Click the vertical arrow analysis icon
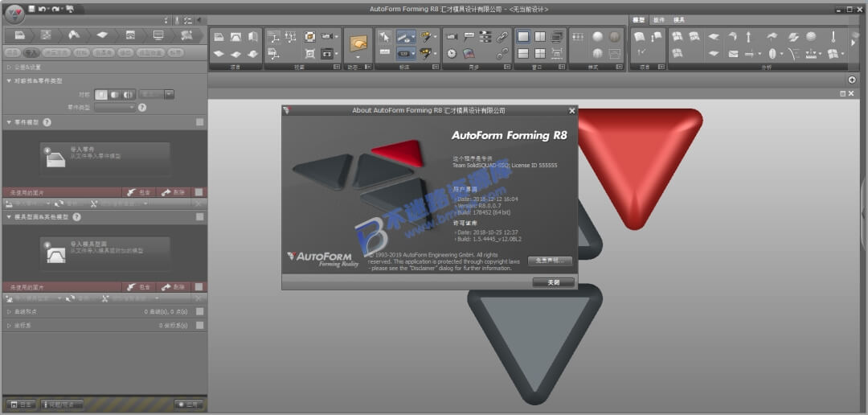This screenshot has width=868, height=415. point(748,36)
